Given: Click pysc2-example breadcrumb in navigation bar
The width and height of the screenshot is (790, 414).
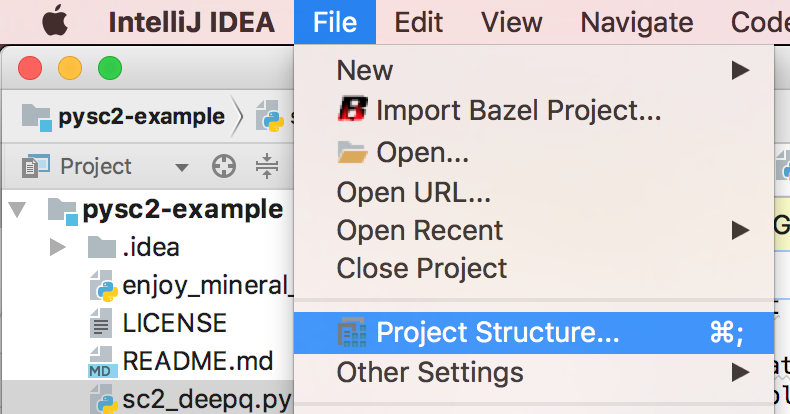Looking at the screenshot, I should [x=138, y=116].
